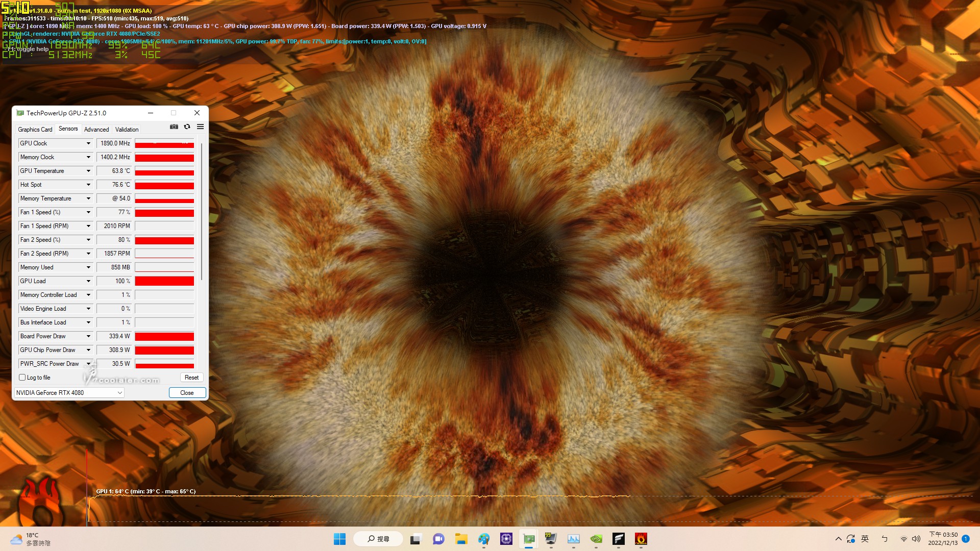Expand the Memory Controller Load dropdown

(88, 295)
